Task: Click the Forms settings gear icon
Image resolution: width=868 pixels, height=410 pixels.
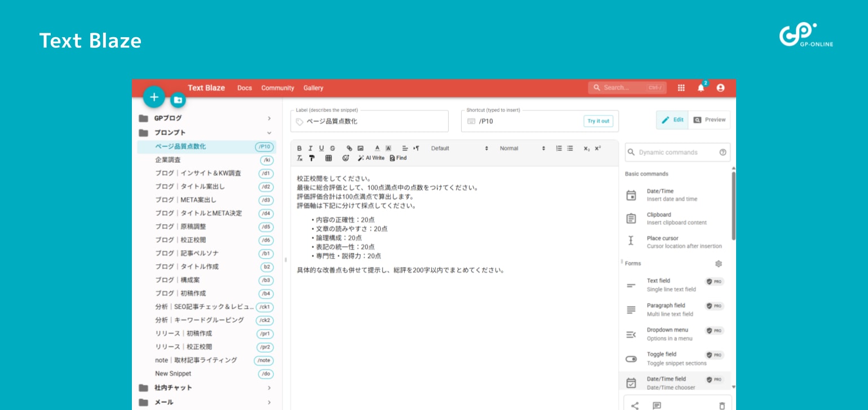Action: pos(719,264)
